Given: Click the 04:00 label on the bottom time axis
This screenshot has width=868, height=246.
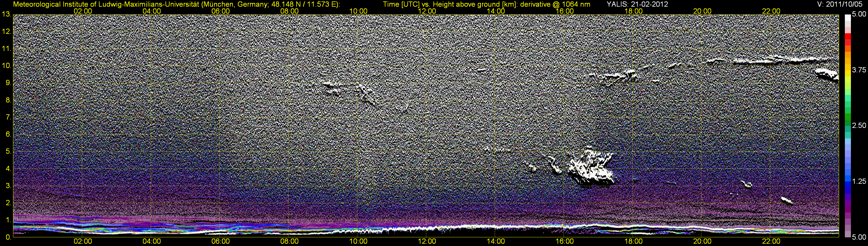Looking at the screenshot, I should coord(152,242).
